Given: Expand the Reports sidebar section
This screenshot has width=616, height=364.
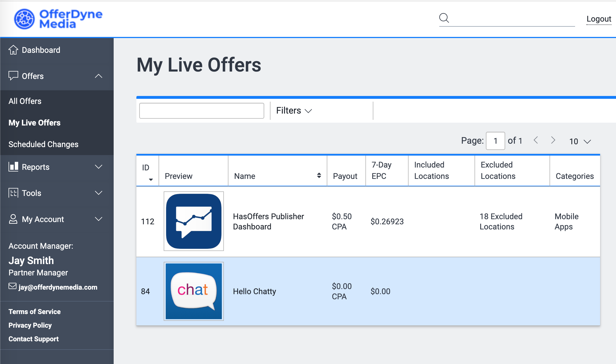Looking at the screenshot, I should coord(99,167).
